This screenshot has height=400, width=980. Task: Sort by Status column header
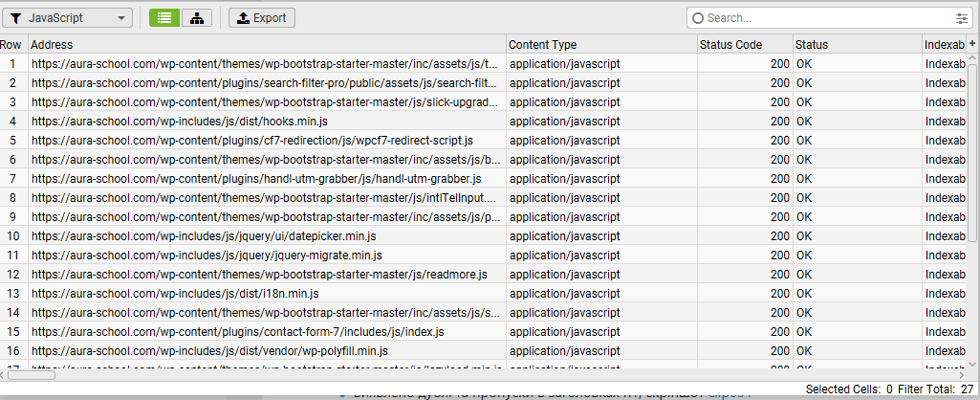tap(857, 44)
